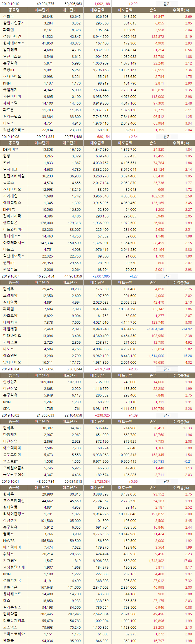Click the 티웨이홀딩스 stock name

coord(14,514)
